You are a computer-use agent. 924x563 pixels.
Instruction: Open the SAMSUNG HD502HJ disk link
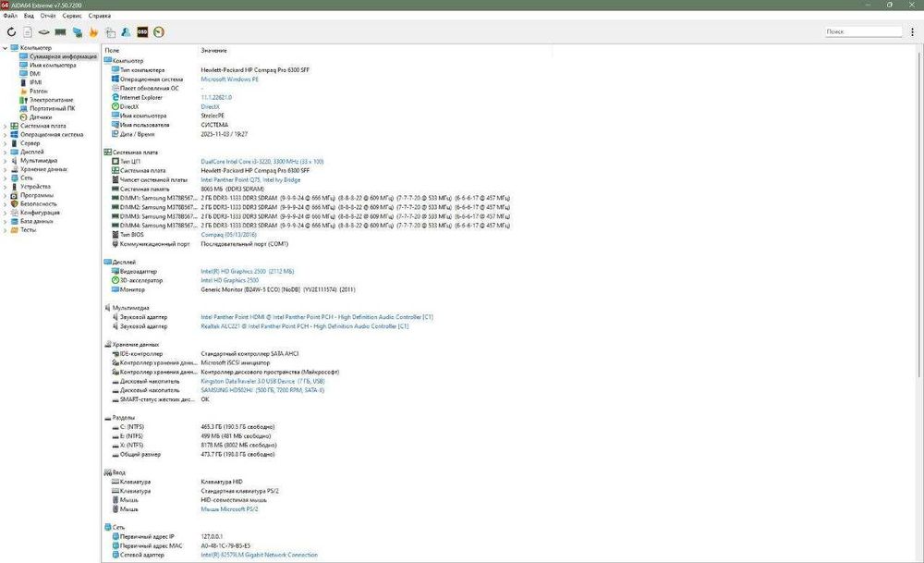click(262, 390)
